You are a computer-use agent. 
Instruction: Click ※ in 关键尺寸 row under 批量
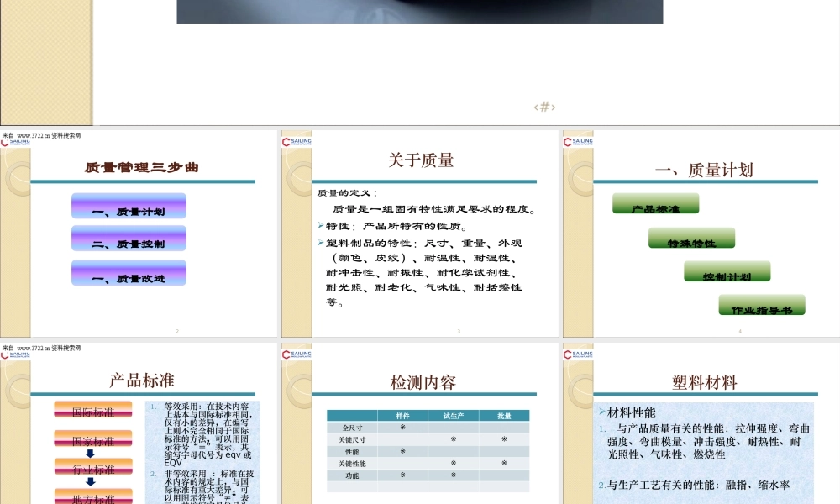[504, 439]
